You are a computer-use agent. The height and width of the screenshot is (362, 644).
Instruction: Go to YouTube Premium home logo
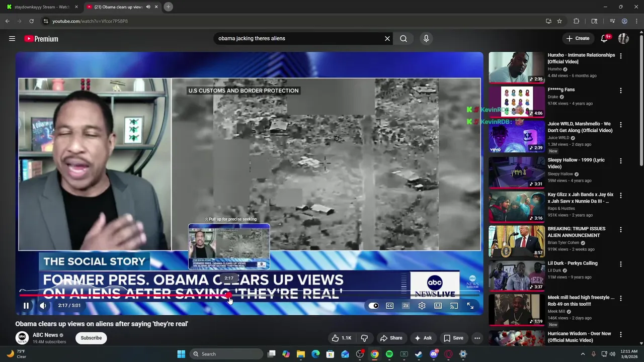tap(41, 39)
